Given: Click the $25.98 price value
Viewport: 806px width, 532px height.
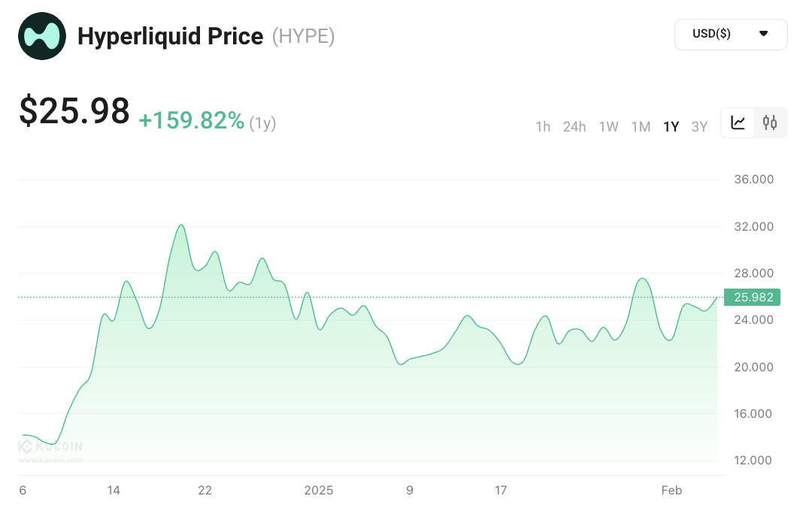Looking at the screenshot, I should (74, 111).
